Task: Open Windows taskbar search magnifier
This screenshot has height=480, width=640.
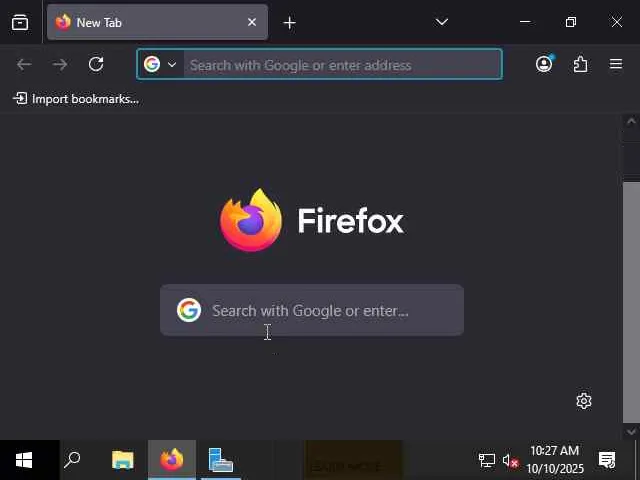Action: point(72,460)
